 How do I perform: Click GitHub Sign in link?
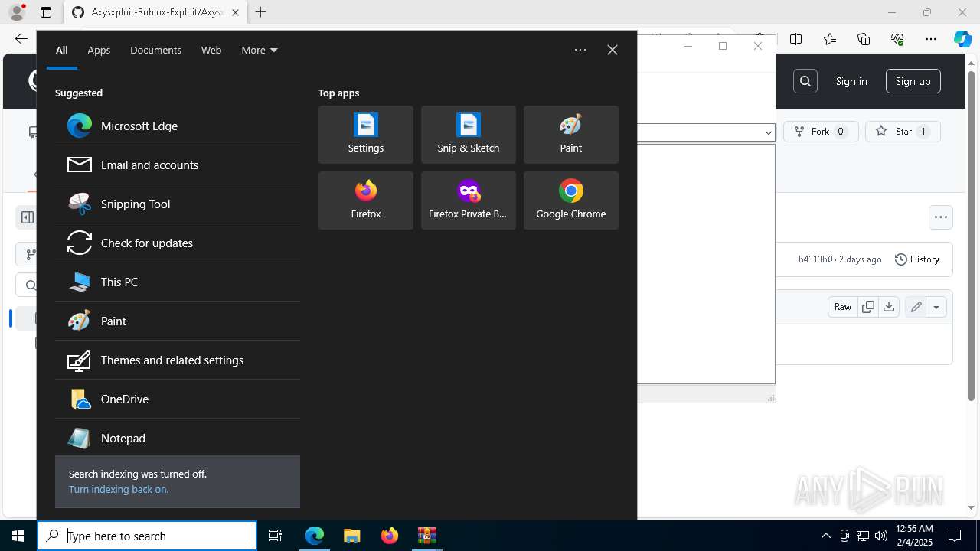[851, 81]
